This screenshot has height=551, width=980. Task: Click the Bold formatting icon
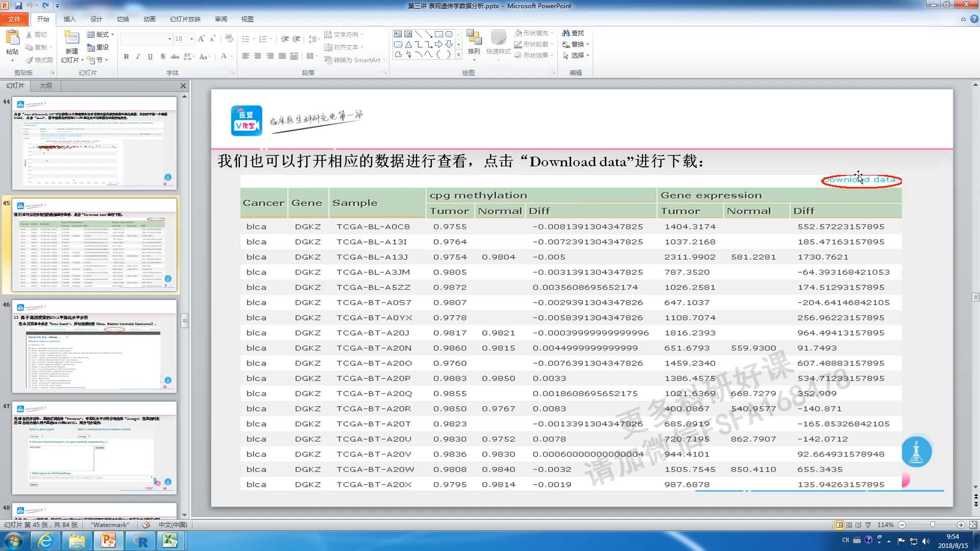pos(126,57)
